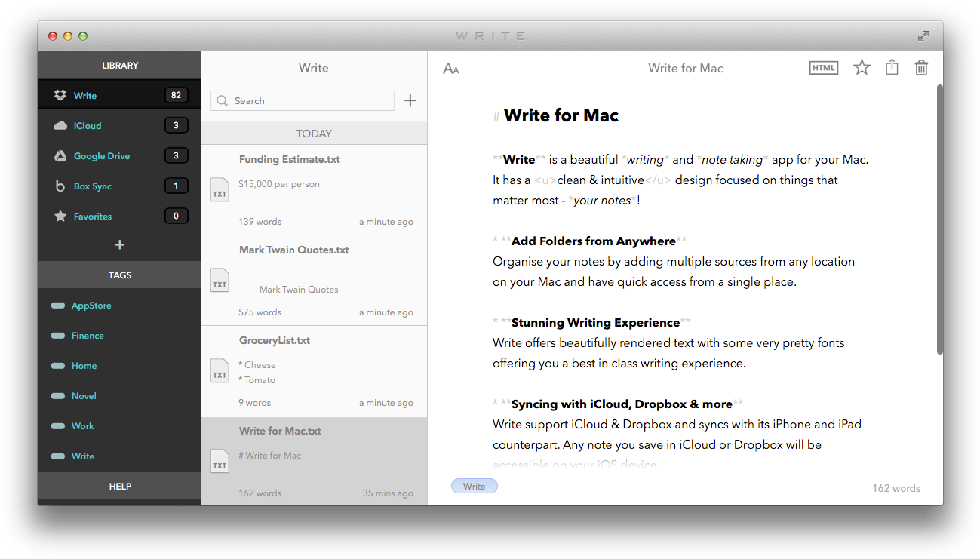Select the Write library folder

(x=119, y=95)
